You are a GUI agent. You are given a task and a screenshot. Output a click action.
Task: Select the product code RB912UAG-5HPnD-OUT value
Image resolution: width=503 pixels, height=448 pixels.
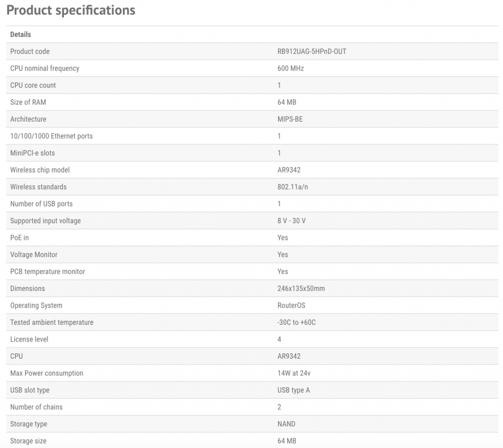point(311,52)
